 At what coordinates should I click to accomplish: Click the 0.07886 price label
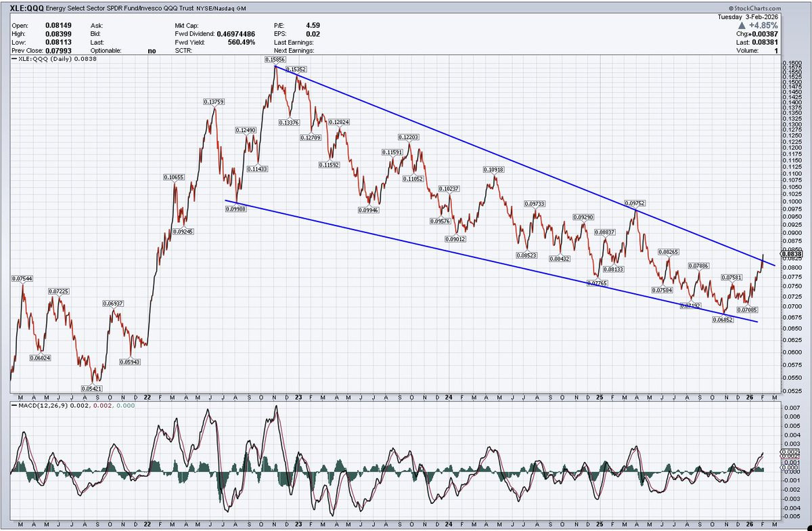pyautogui.click(x=700, y=265)
